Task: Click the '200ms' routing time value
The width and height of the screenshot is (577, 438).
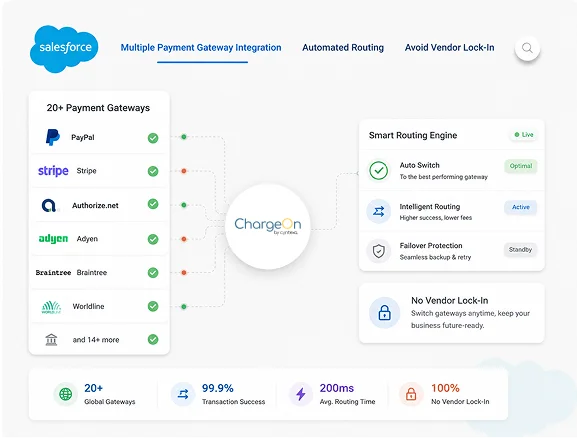Action: point(337,388)
